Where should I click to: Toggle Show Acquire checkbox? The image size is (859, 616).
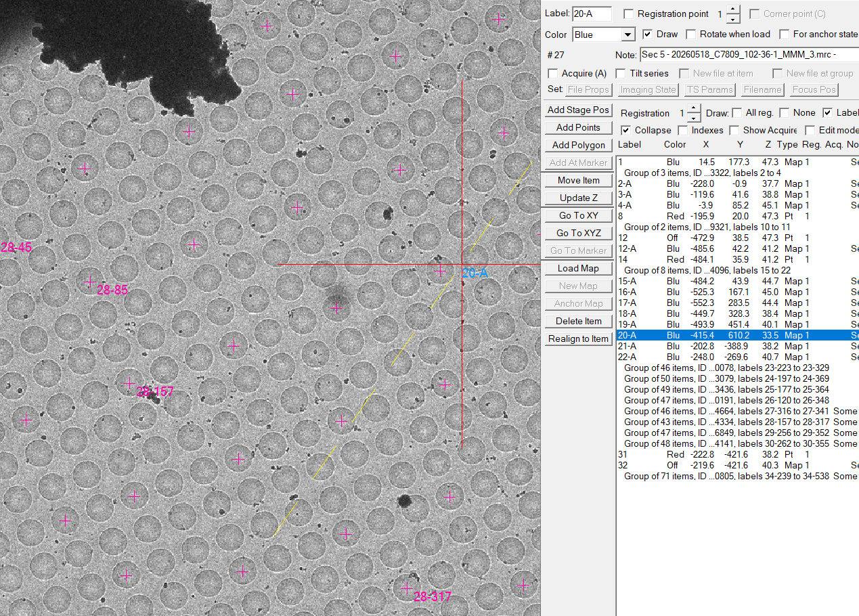click(x=734, y=130)
